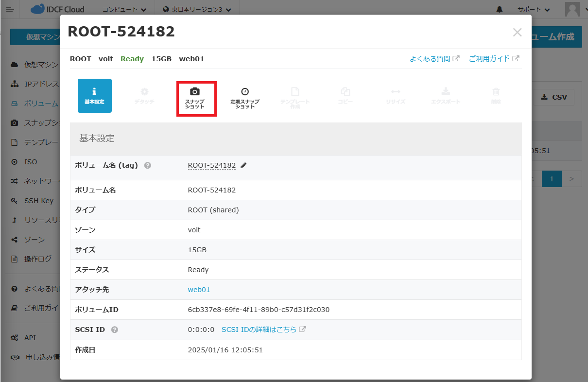Open the 東日本リージョン3 region dropdown

(197, 9)
